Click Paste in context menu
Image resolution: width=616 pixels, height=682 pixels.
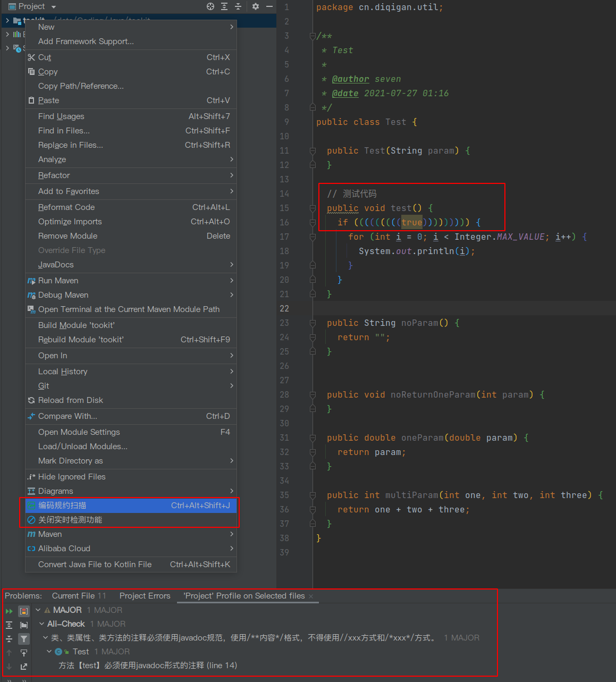click(x=131, y=100)
